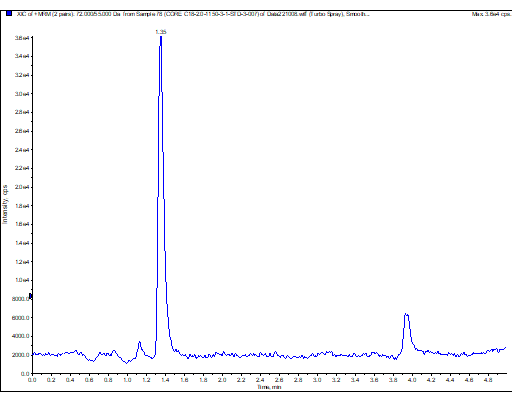Click the 4.8 tick on time axis
The image size is (512, 402).
(488, 380)
